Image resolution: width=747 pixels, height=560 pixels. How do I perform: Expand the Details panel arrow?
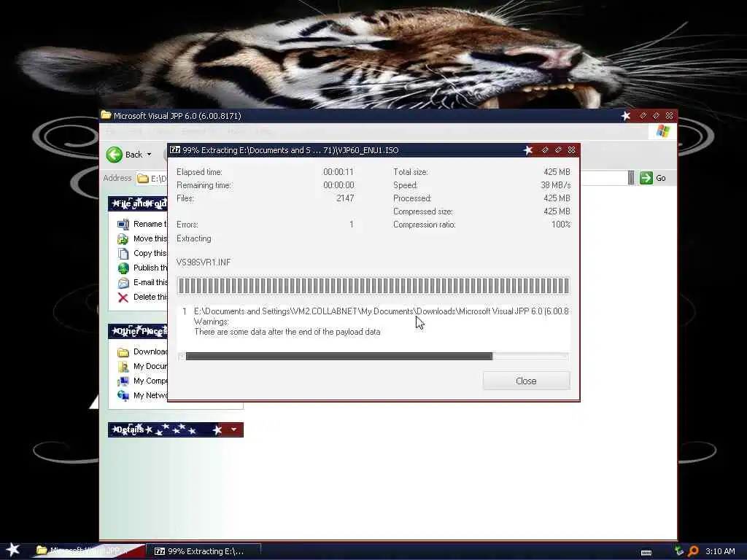point(233,429)
